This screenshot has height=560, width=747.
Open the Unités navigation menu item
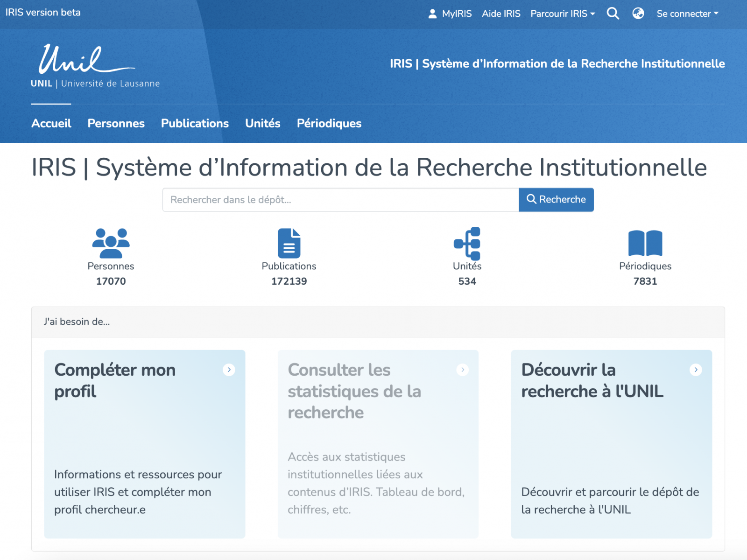263,123
